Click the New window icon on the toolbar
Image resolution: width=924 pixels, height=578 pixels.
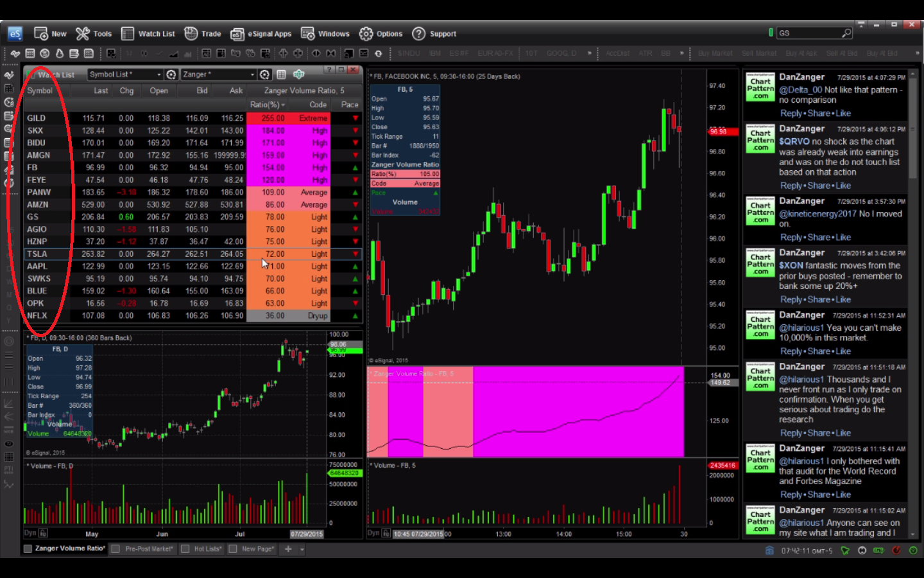tap(40, 33)
